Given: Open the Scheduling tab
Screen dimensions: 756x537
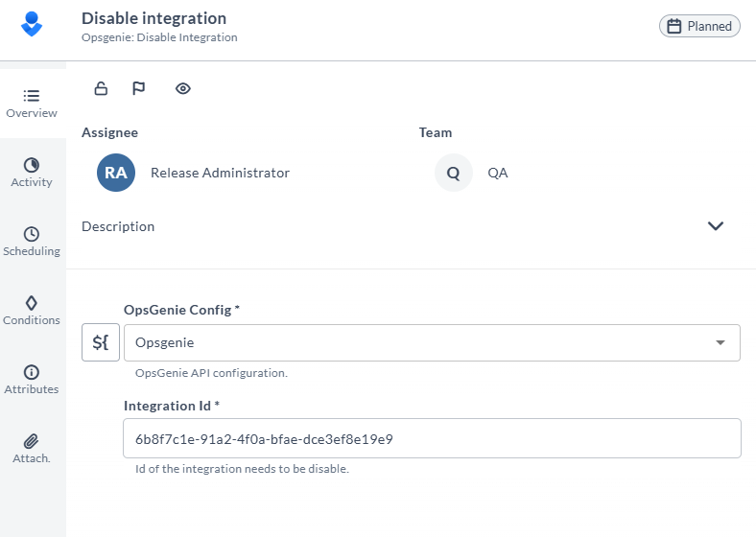Looking at the screenshot, I should (x=32, y=242).
